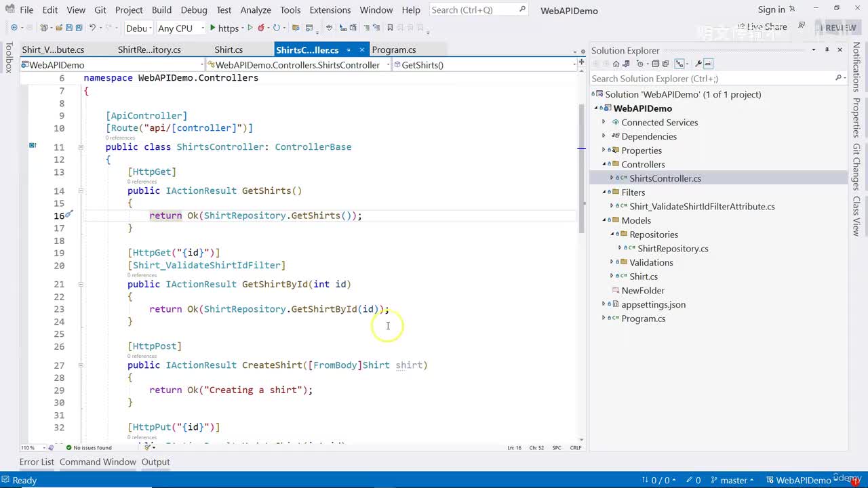
Task: Toggle Sync with Active Document button
Action: coord(679,64)
